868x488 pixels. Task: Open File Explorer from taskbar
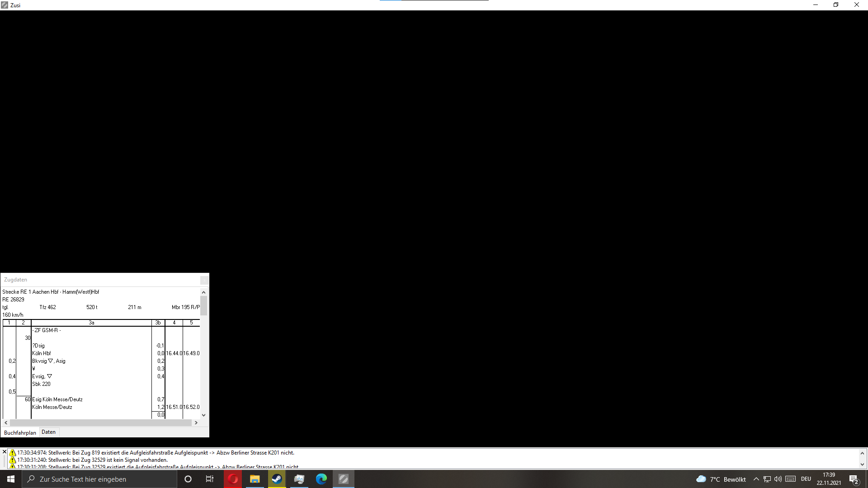255,479
